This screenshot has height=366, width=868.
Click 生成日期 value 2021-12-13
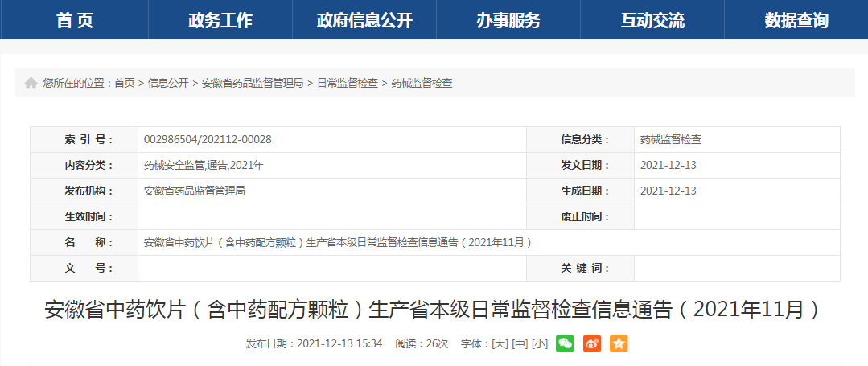(x=668, y=191)
